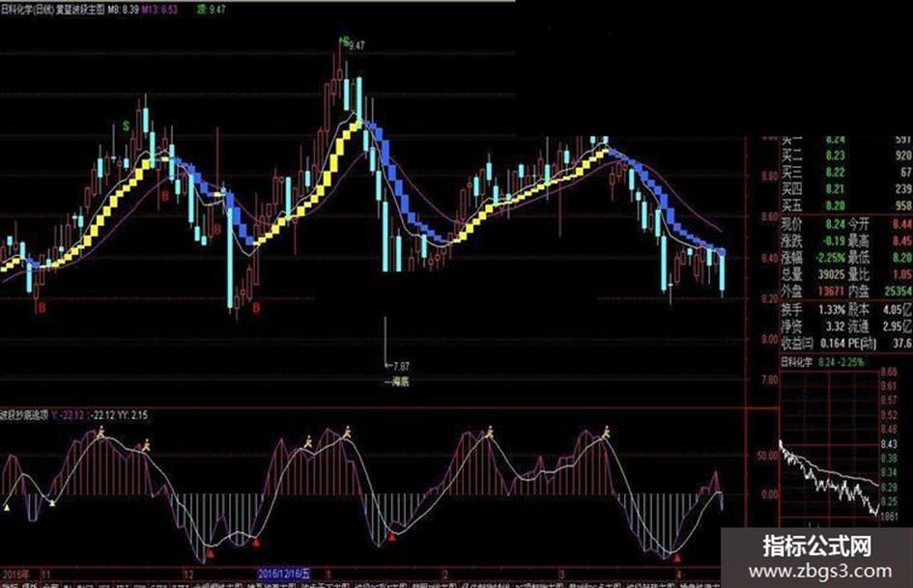Click the 涨跌 value -0.19
The image size is (913, 588).
click(833, 240)
